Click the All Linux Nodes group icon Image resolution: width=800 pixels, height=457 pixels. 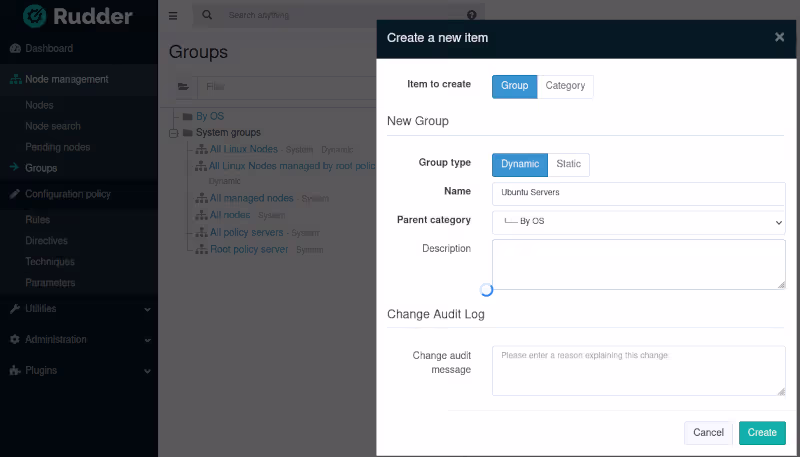coord(201,149)
